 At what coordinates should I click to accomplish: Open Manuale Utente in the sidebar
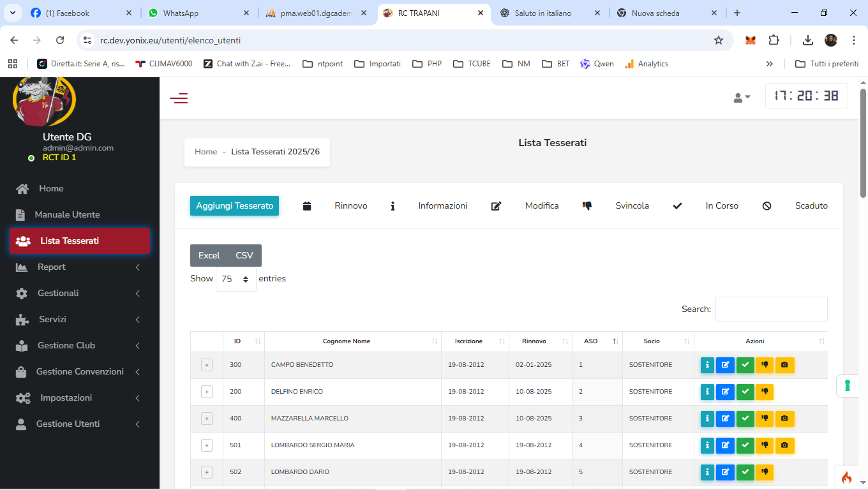(x=67, y=215)
